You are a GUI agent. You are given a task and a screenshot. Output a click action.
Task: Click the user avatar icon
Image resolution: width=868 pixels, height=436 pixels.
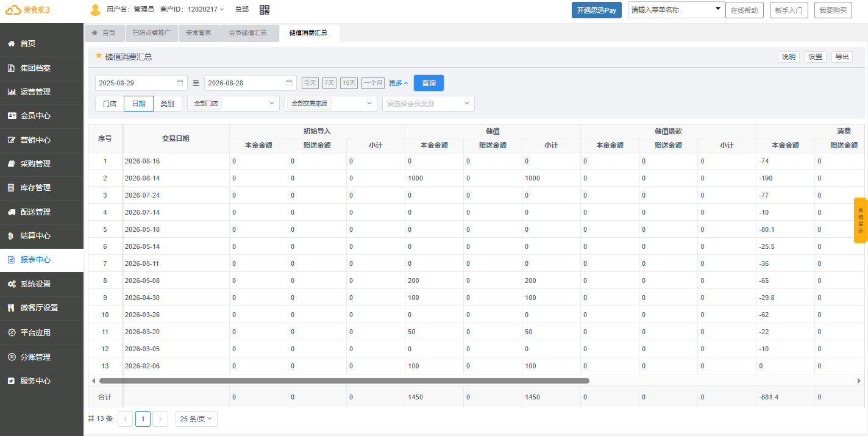[x=96, y=10]
